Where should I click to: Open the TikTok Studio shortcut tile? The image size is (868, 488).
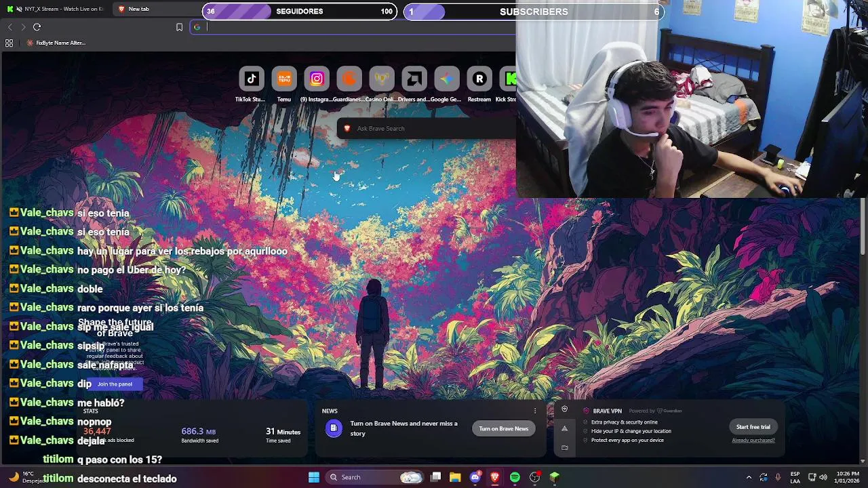pyautogui.click(x=252, y=79)
